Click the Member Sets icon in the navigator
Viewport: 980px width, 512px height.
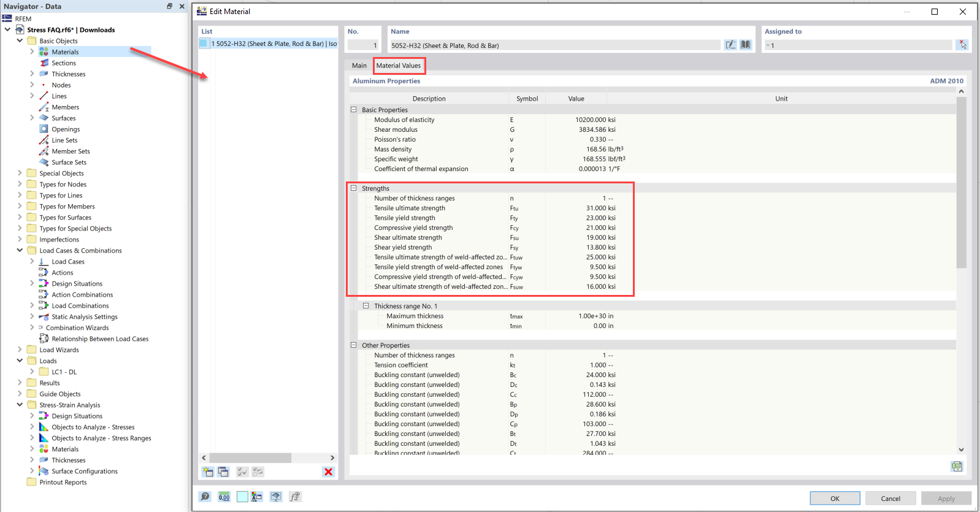44,151
